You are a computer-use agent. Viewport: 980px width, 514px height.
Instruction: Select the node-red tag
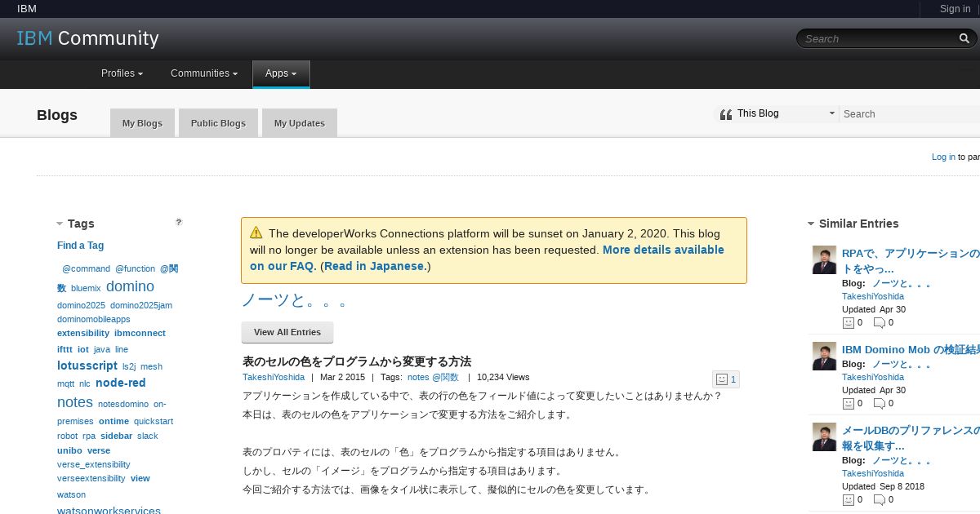[121, 383]
